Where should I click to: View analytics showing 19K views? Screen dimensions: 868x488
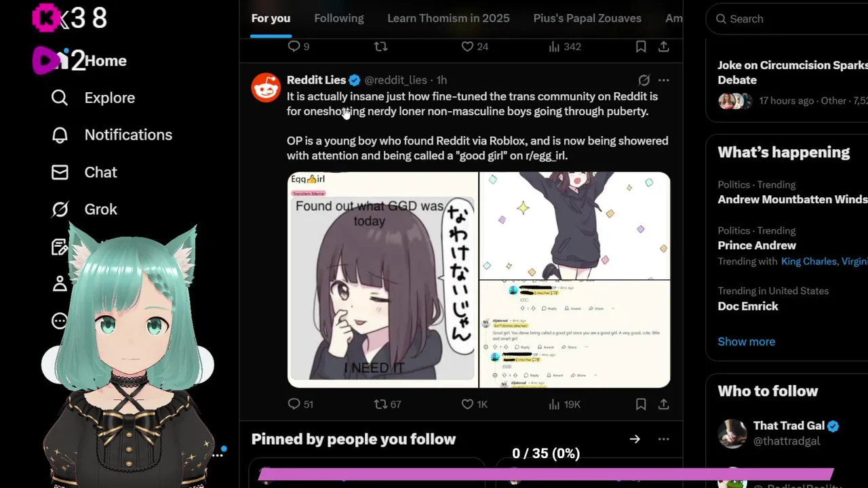[x=564, y=404]
